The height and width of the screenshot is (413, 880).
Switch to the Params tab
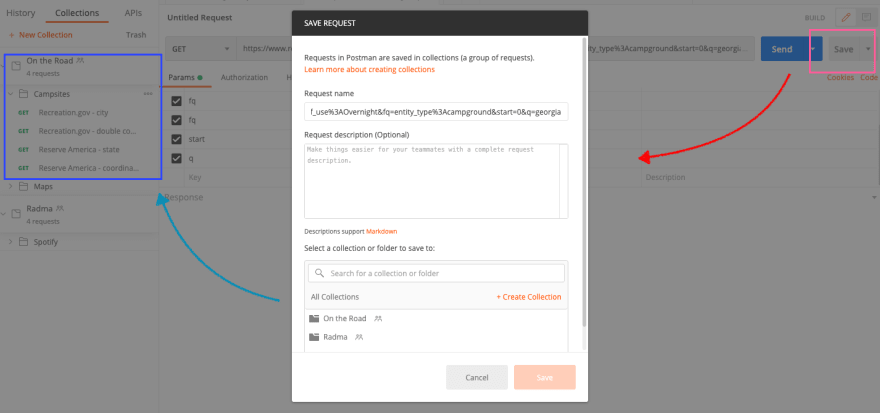click(185, 77)
